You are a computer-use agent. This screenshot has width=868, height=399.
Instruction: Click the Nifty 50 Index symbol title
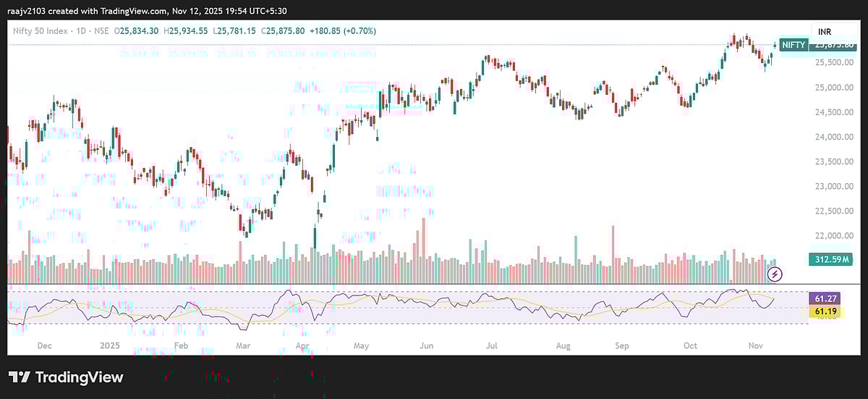43,31
